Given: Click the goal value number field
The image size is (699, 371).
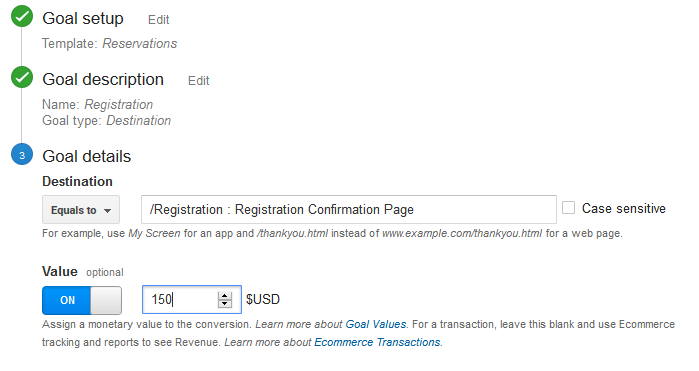Looking at the screenshot, I should 192,300.
